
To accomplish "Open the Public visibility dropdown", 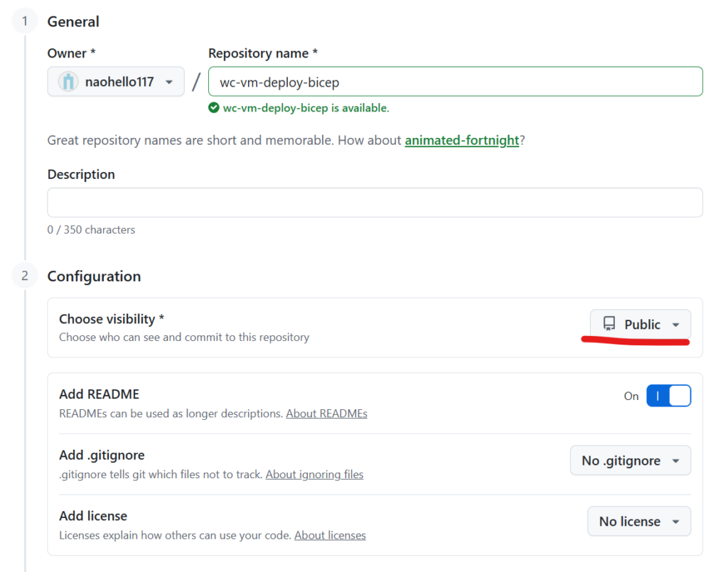I will pyautogui.click(x=641, y=324).
